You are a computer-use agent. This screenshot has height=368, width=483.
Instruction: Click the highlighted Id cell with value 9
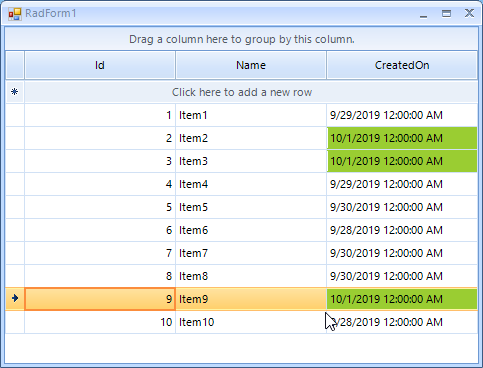coord(100,299)
